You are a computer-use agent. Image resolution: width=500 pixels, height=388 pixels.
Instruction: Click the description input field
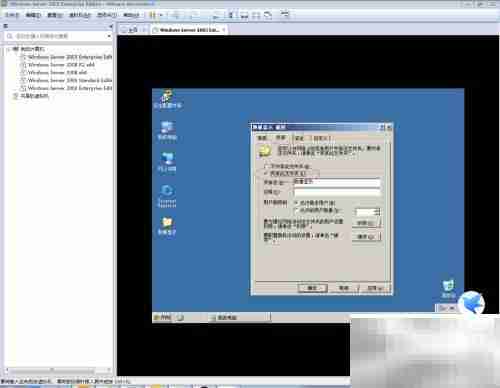point(337,192)
